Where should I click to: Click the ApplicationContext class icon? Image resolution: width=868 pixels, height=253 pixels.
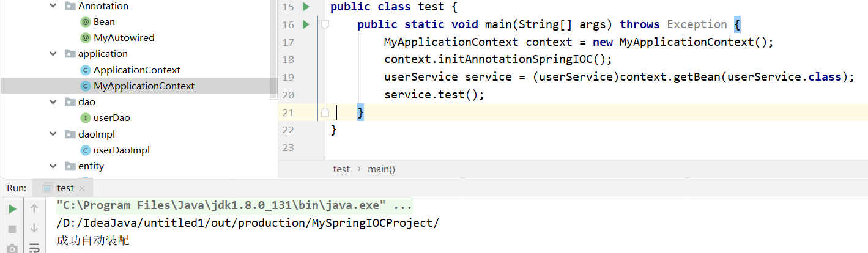tap(86, 70)
